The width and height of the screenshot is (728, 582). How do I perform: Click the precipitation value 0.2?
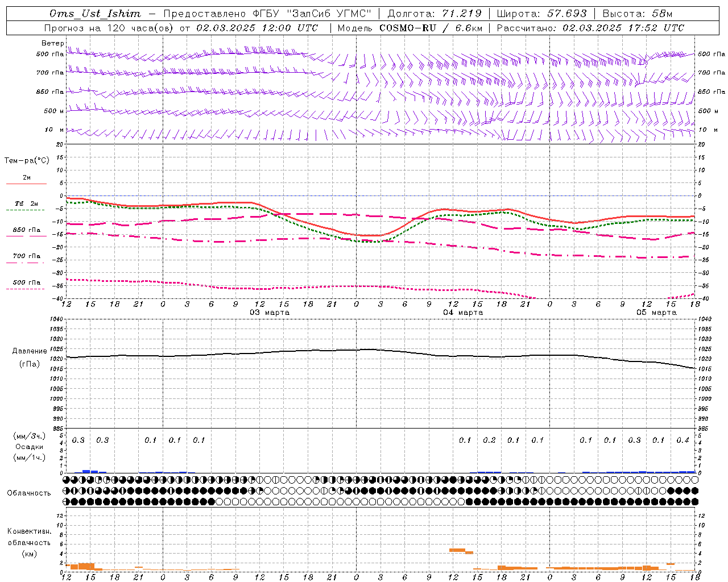click(x=489, y=440)
